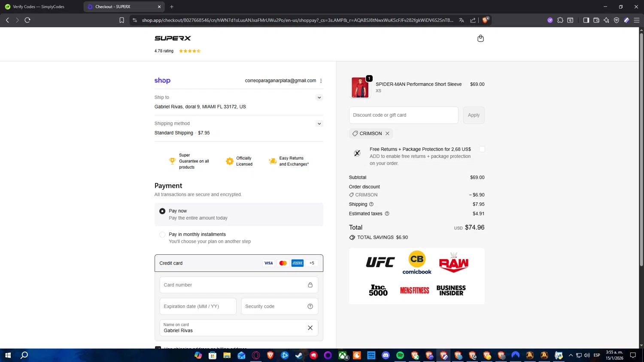Click the Standard Shipping $7.95 text
Screen dimensions: 644x362
182,133
